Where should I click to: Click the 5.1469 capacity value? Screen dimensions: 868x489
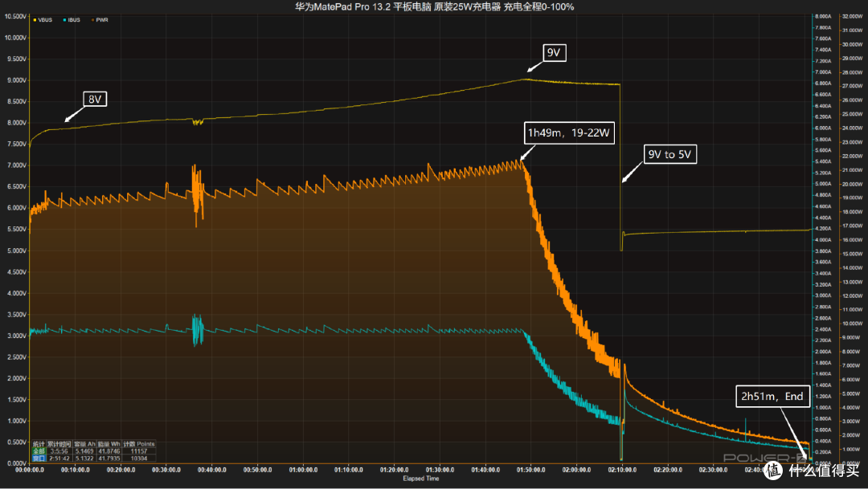[x=84, y=451]
